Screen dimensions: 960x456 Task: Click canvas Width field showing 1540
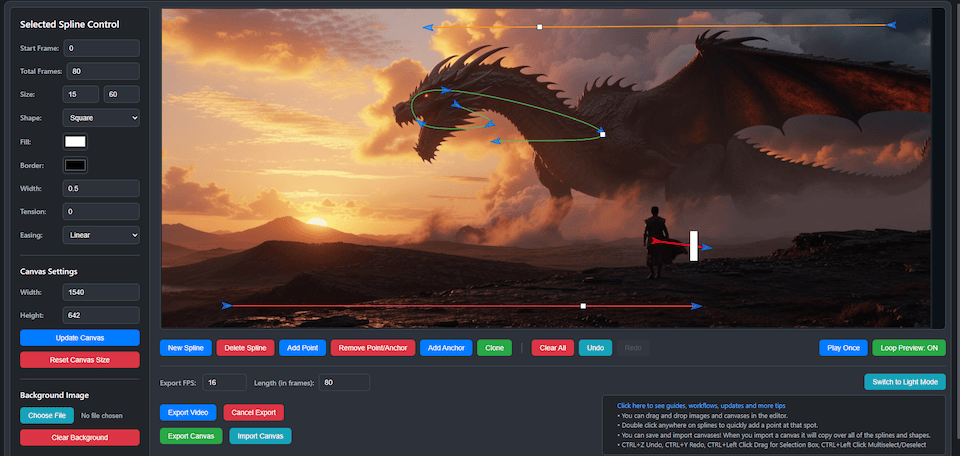(101, 292)
